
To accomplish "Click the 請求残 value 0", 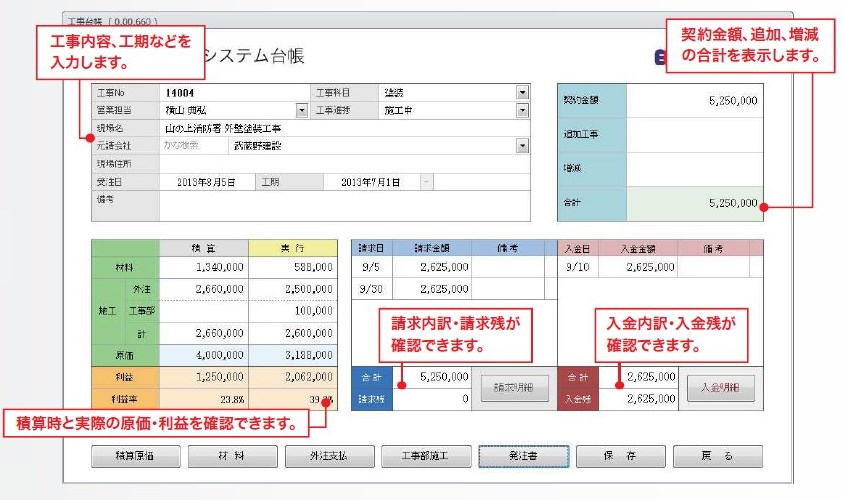I will 432,399.
